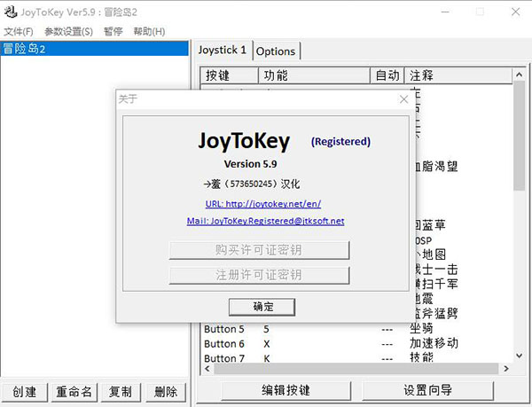The image size is (532, 407).
Task: Open the joytokey.net URL link
Action: tap(265, 203)
